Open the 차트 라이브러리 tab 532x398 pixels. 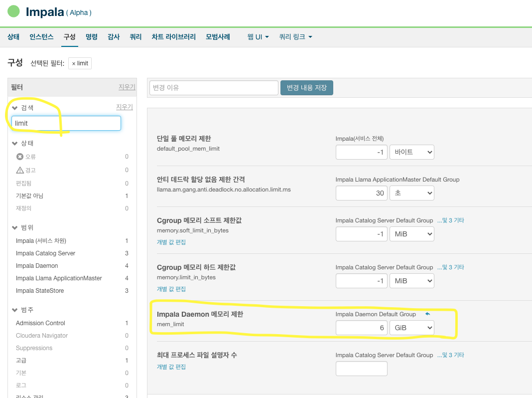tap(174, 37)
